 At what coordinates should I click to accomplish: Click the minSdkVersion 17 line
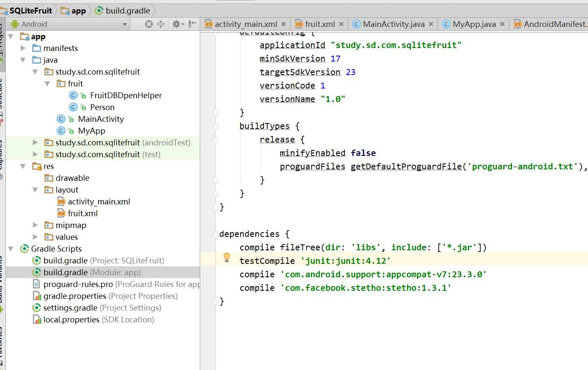tap(300, 59)
